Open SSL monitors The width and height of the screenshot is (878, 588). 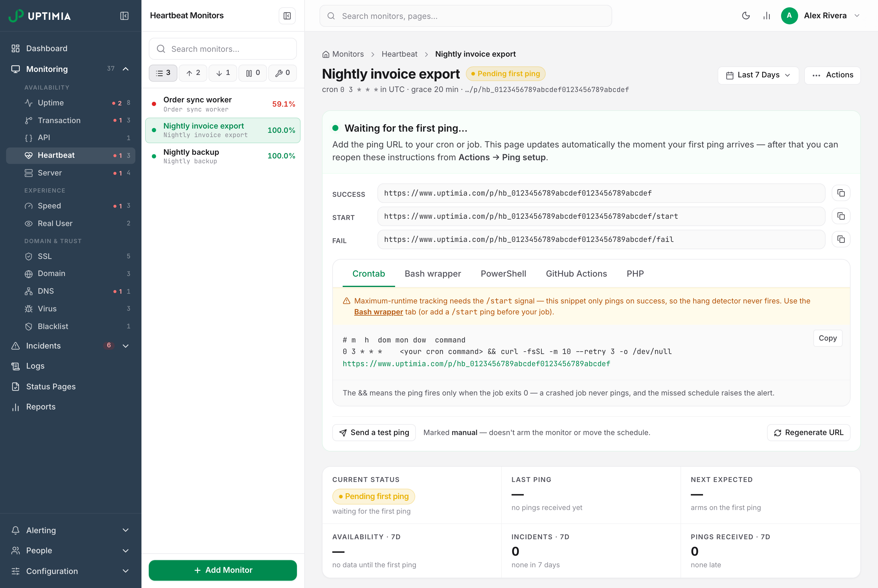pos(70,256)
